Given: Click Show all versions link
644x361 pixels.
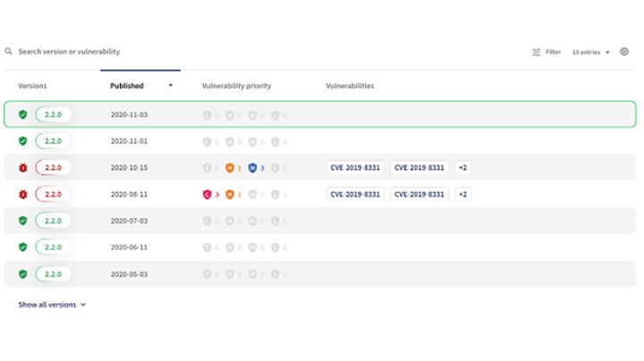Looking at the screenshot, I should tap(47, 305).
